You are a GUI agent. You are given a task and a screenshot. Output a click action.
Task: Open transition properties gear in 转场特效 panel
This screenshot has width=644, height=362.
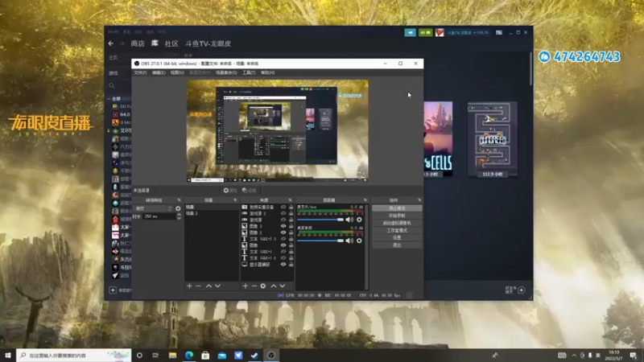click(x=178, y=208)
